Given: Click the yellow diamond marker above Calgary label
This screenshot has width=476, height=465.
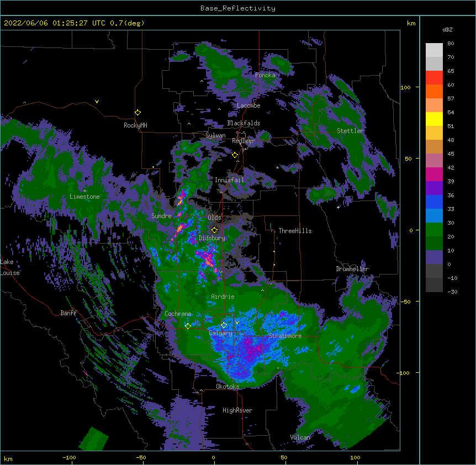Looking at the screenshot, I should coord(224,325).
